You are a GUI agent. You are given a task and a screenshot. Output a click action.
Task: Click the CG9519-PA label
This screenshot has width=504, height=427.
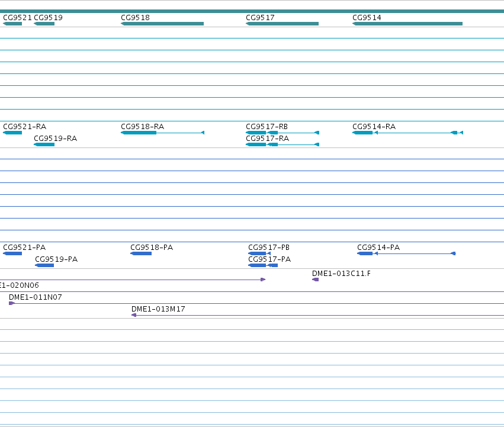click(56, 259)
